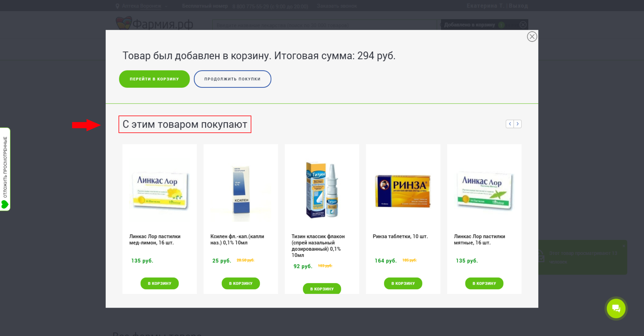Screen dimensions: 644x336
Task: Click the previous arrow in product carousel
Action: coord(510,124)
